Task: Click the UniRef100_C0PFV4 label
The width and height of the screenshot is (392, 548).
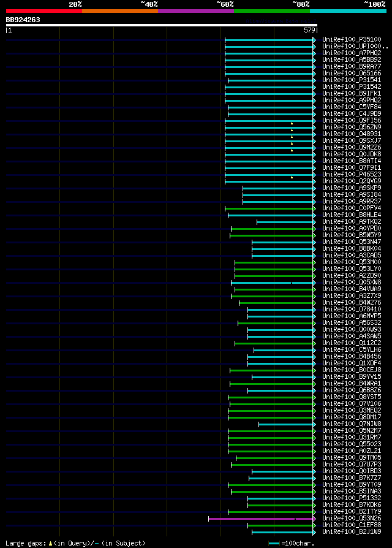Action: [x=352, y=208]
